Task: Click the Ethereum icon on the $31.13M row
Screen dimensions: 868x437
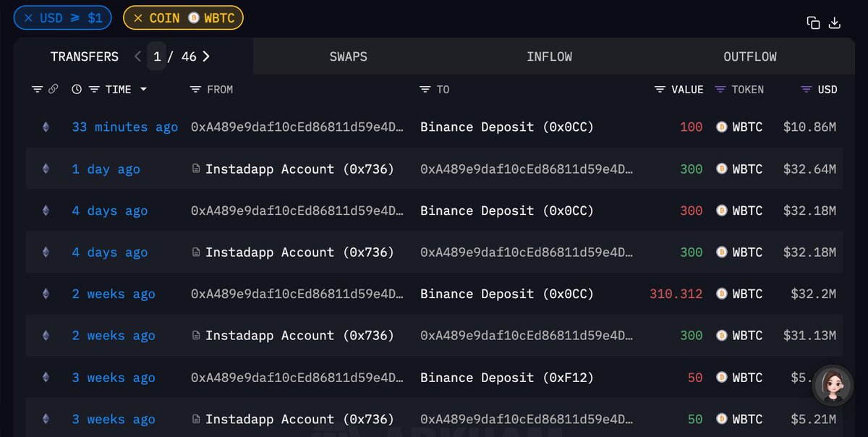Action: pyautogui.click(x=46, y=336)
